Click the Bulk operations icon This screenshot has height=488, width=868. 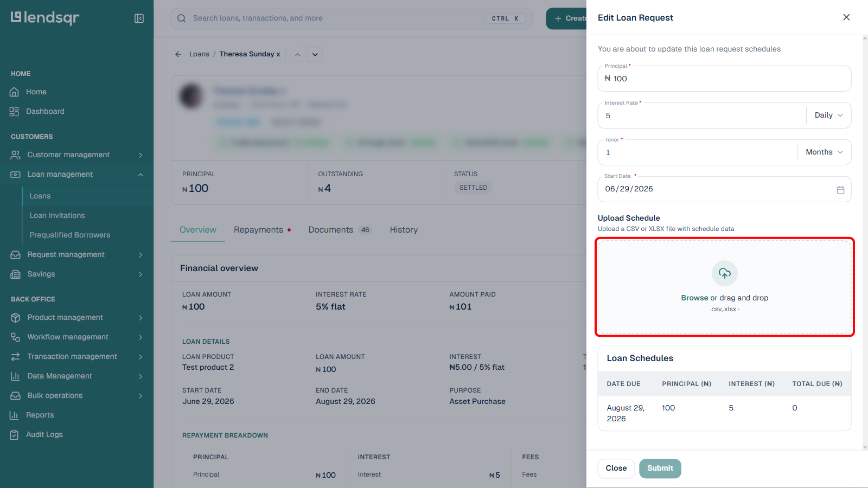[x=16, y=396]
